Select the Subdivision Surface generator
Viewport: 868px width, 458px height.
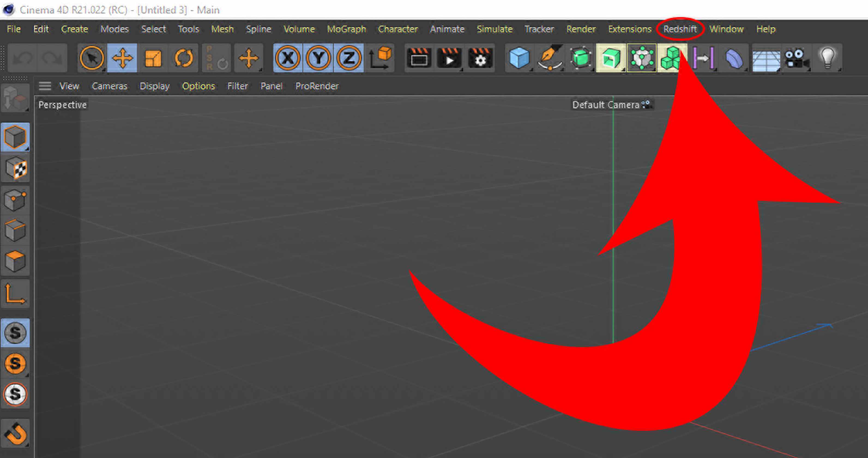click(580, 58)
